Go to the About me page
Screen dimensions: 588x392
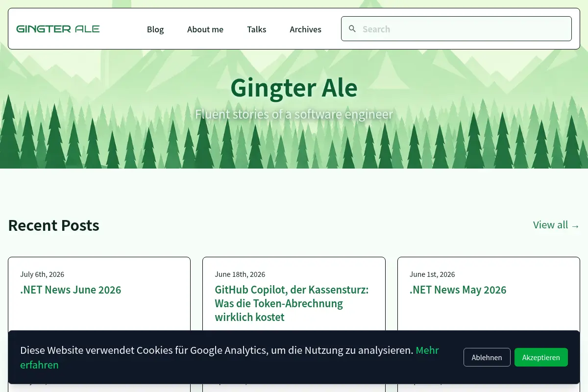coord(205,29)
